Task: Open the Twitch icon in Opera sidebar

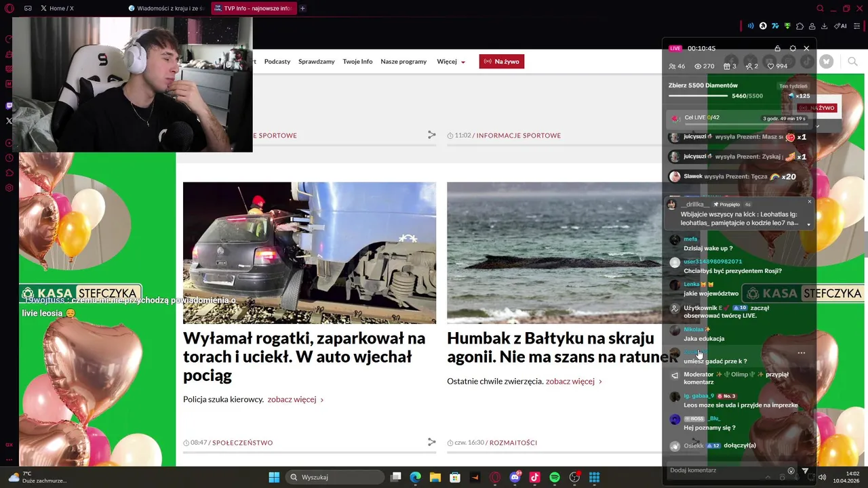Action: tap(9, 106)
